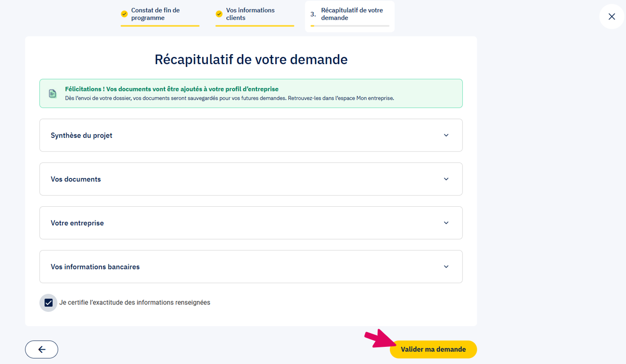Go to Vos informations clients step
The height and width of the screenshot is (364, 626).
[250, 14]
